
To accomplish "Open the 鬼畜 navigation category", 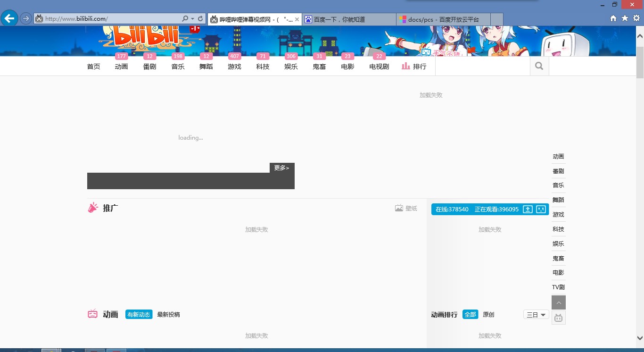I will (319, 67).
